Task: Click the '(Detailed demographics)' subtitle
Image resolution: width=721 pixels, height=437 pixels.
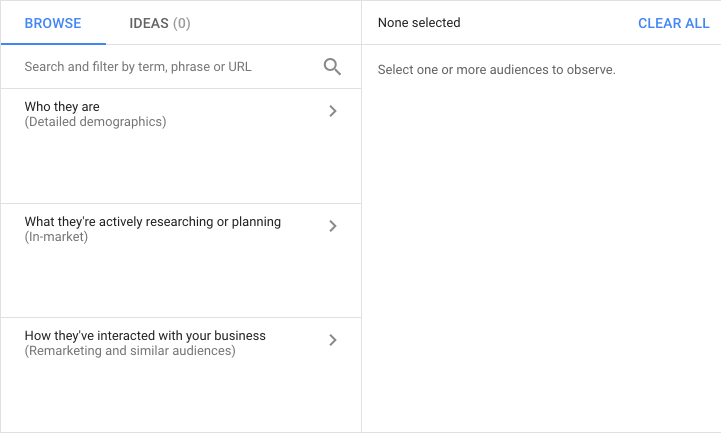Action: point(95,122)
